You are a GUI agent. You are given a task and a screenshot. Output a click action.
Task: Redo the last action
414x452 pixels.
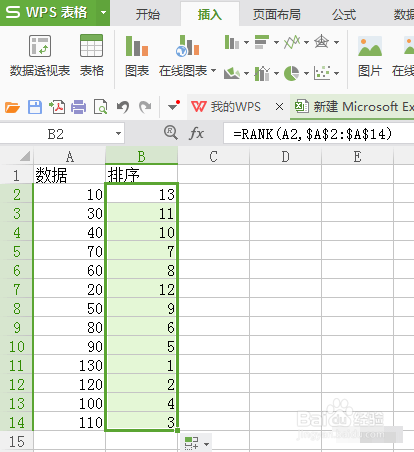(x=145, y=107)
